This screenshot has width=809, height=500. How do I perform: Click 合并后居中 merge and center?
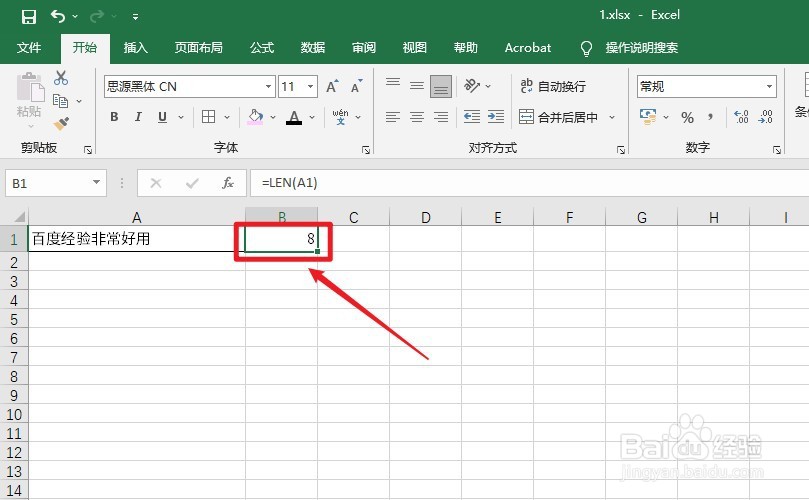click(x=558, y=117)
